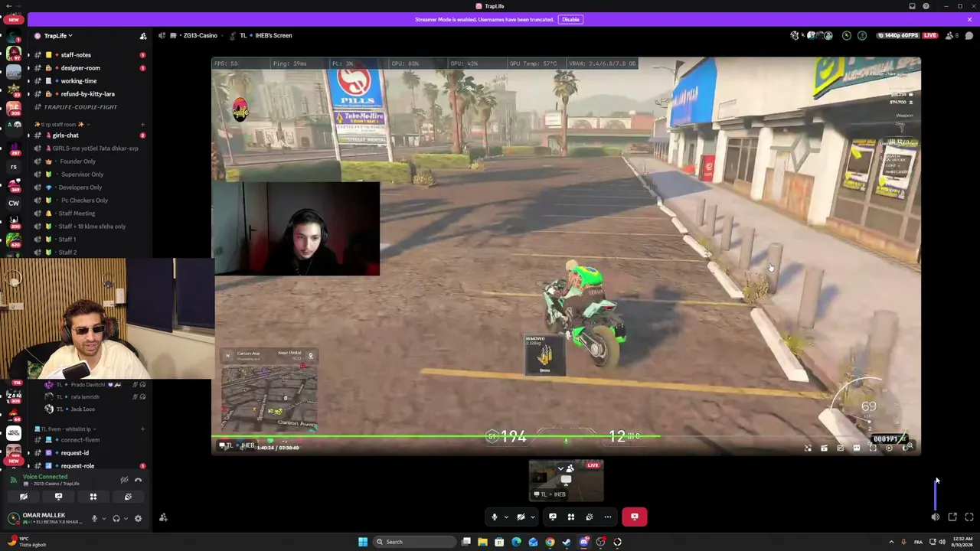Open the invite people icon beside TrapLife

point(142,36)
